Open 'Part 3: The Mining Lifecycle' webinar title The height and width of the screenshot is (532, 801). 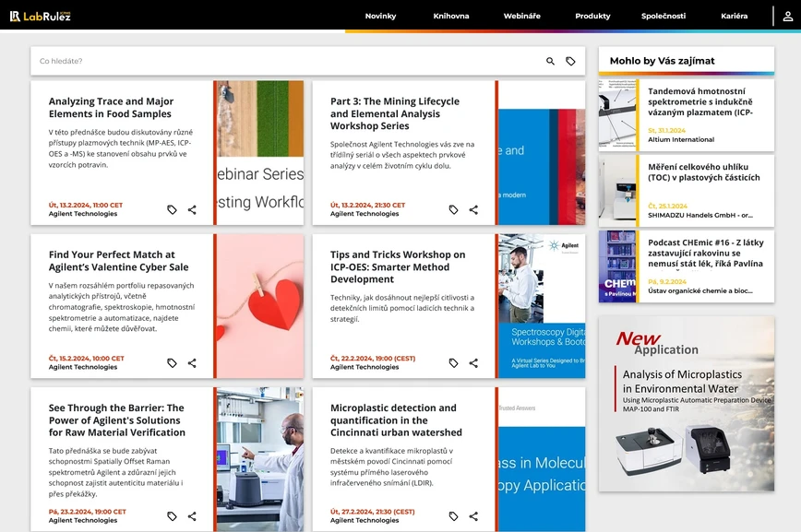point(394,113)
